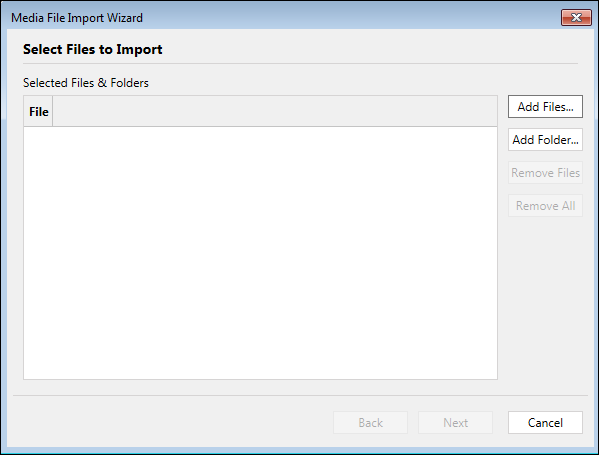Close the wizard with the red X
599x455 pixels.
576,18
